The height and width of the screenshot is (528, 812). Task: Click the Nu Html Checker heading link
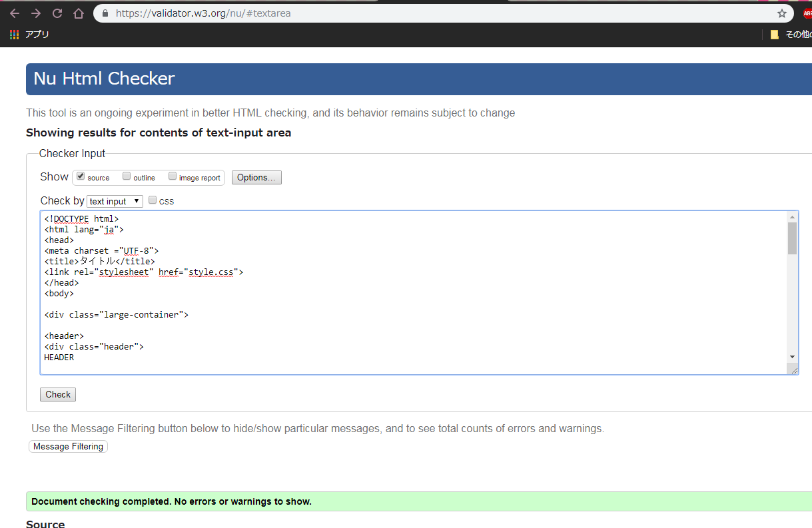(x=104, y=79)
